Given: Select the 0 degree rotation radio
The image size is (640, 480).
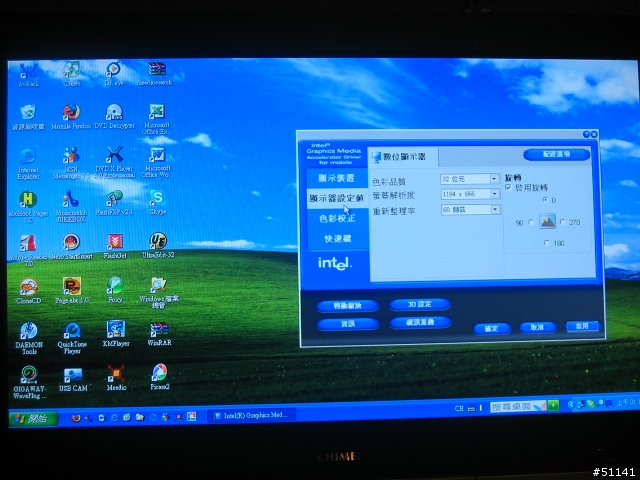Looking at the screenshot, I should point(545,200).
